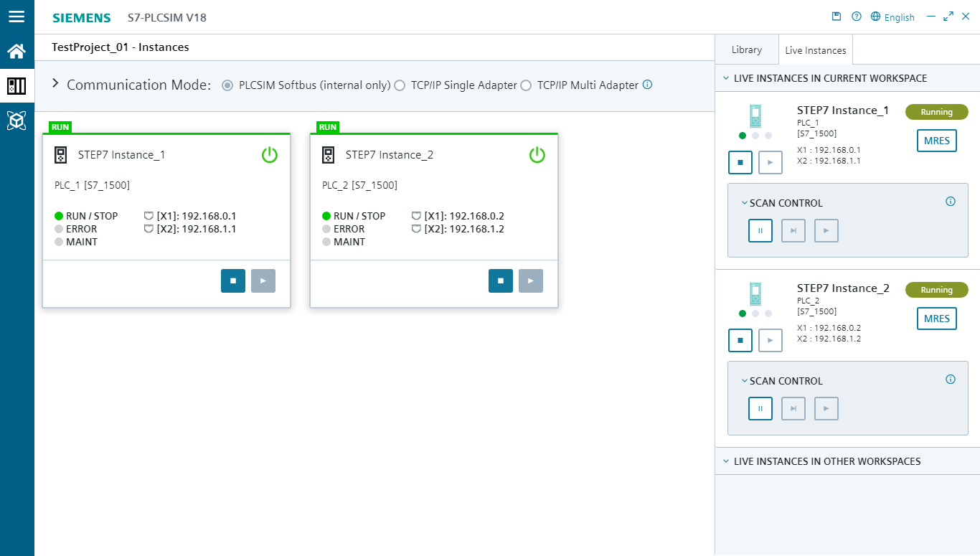
Task: Click the PLC icon on STEP7 Instance_2 card
Action: tap(329, 154)
